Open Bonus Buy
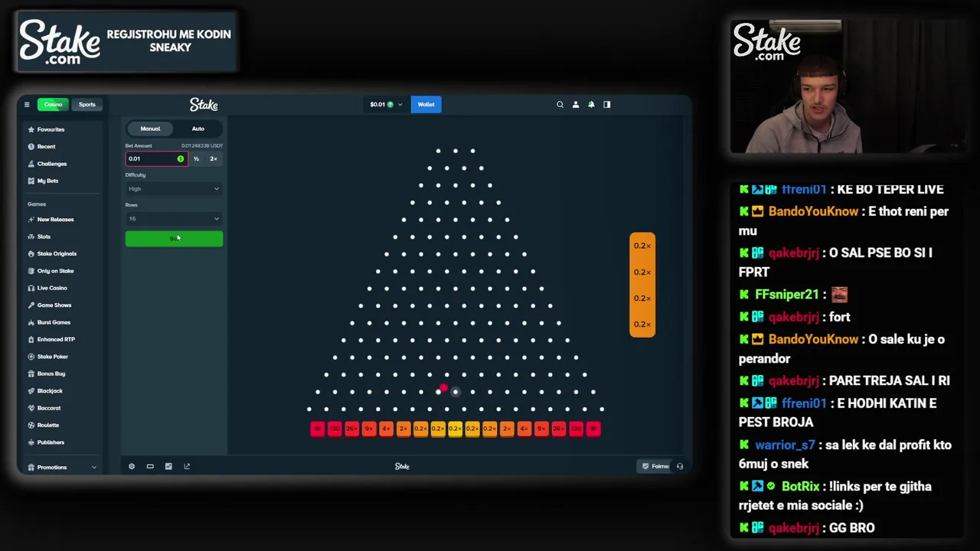Image resolution: width=980 pixels, height=551 pixels. (x=51, y=373)
